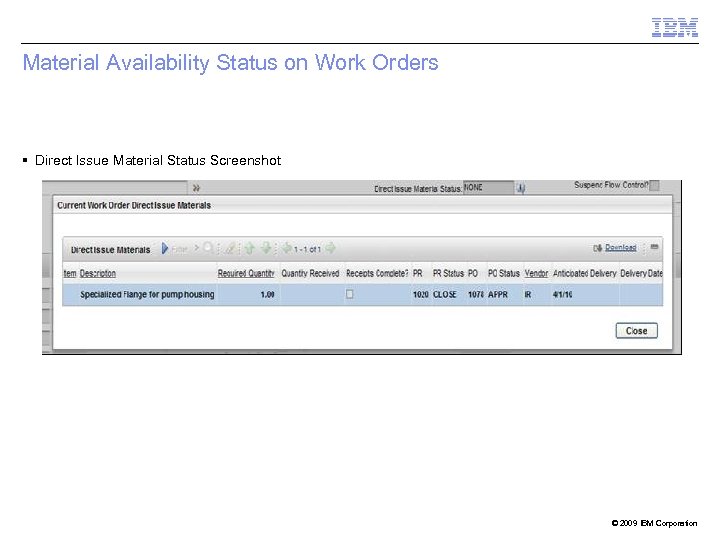Click the Close button
720x540 pixels.
[x=636, y=331]
